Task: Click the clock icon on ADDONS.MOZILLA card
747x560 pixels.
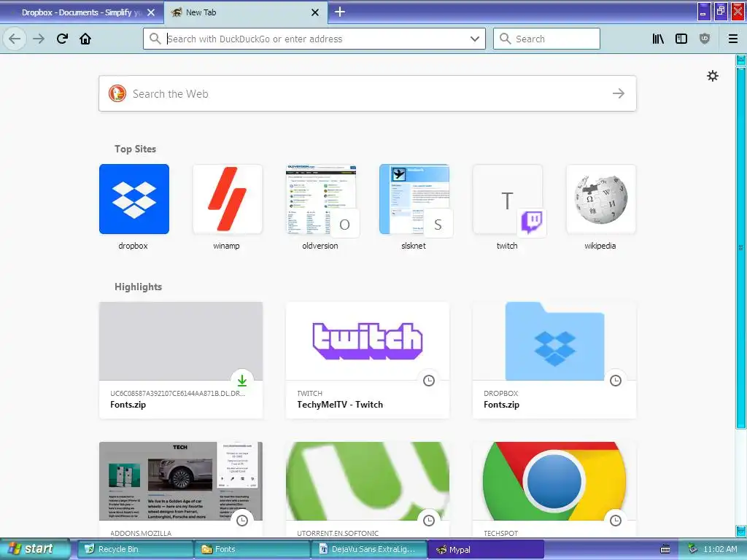Action: tap(242, 520)
